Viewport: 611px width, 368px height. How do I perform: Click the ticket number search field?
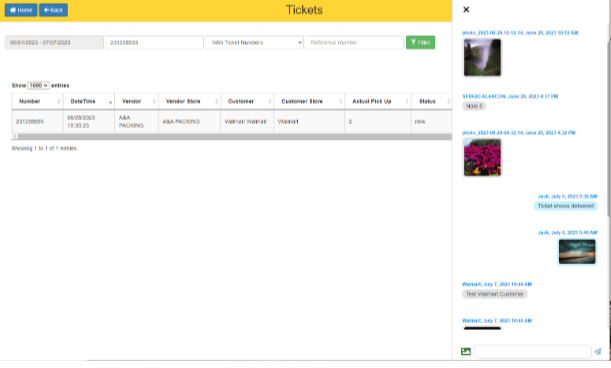point(154,42)
